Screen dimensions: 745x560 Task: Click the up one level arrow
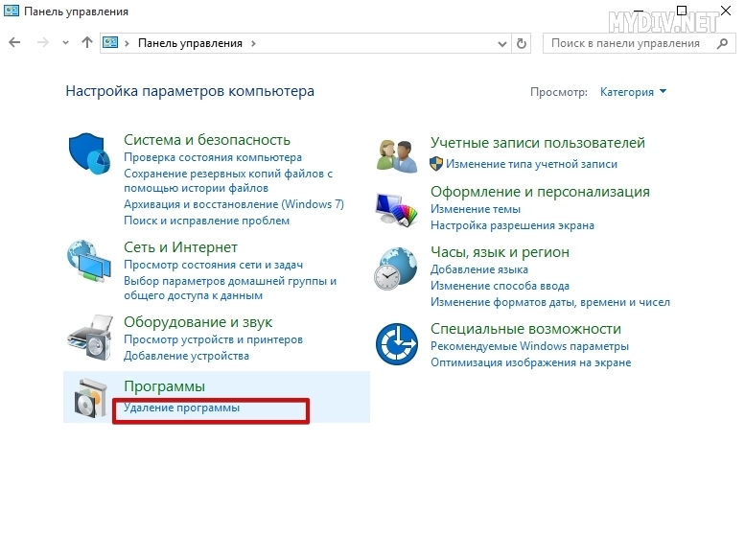point(87,43)
